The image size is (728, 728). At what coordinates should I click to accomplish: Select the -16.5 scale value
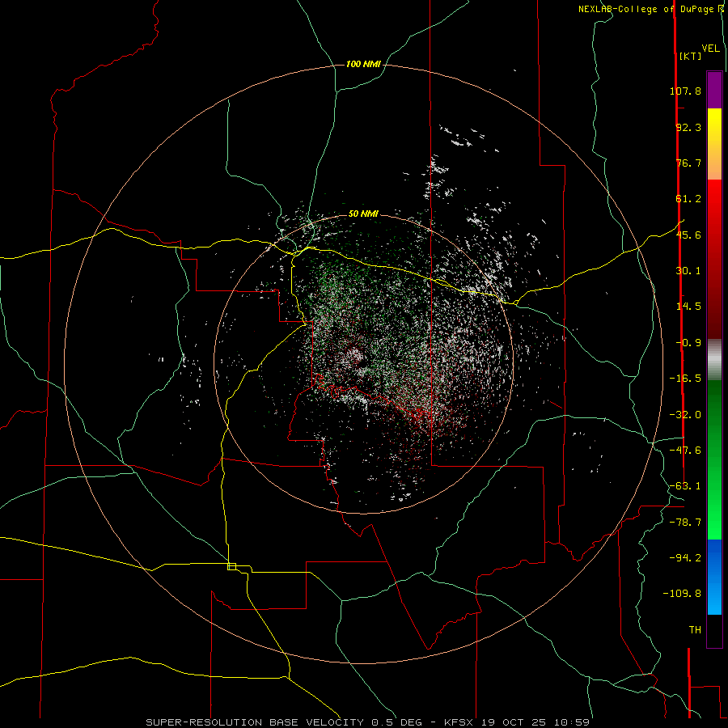(x=685, y=379)
